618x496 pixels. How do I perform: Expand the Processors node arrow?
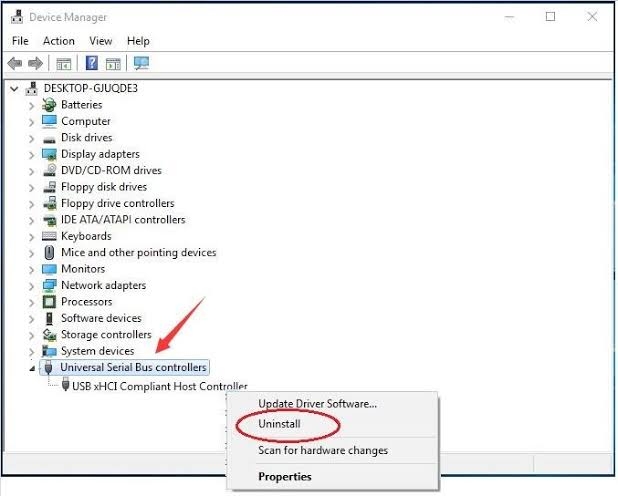(x=32, y=303)
